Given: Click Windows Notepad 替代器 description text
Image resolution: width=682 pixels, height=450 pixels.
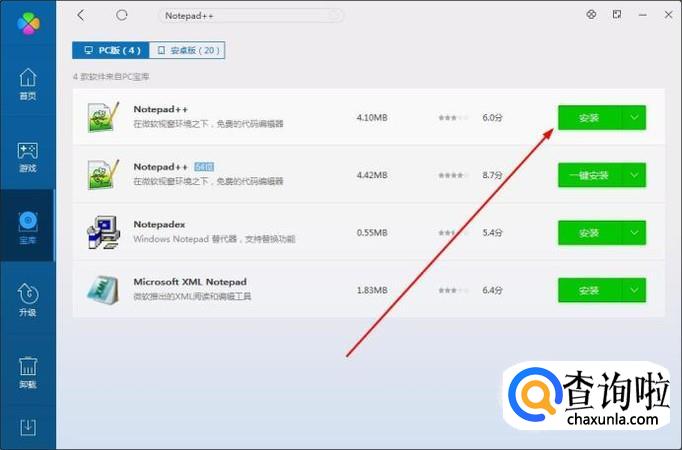Looking at the screenshot, I should (x=214, y=239).
